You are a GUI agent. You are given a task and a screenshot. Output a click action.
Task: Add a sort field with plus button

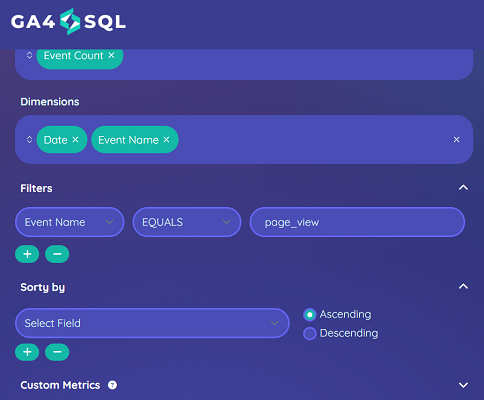point(27,352)
